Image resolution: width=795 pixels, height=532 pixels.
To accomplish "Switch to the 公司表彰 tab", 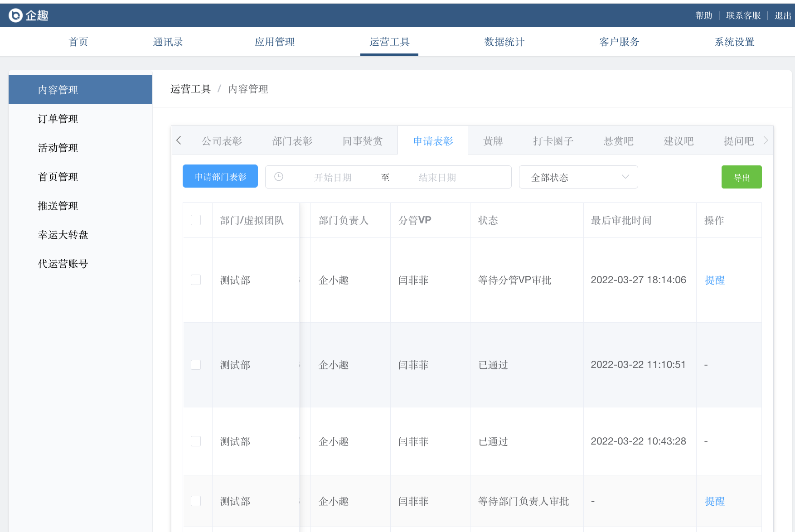I will (x=222, y=141).
